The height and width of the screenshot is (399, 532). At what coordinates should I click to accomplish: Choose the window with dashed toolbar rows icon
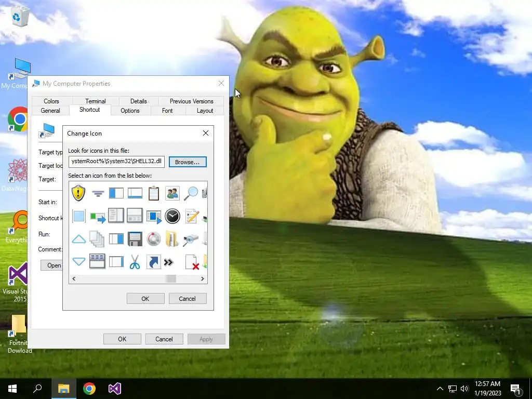pyautogui.click(x=97, y=261)
